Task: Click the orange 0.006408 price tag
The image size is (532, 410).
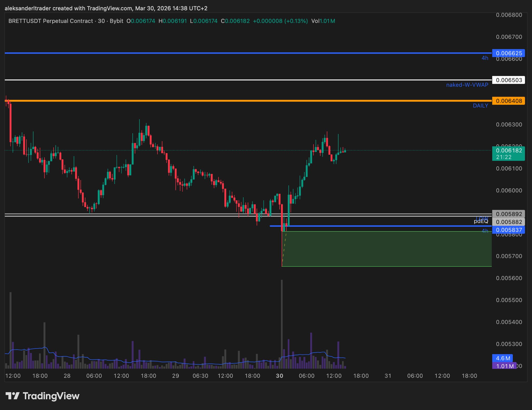Action: pyautogui.click(x=508, y=101)
